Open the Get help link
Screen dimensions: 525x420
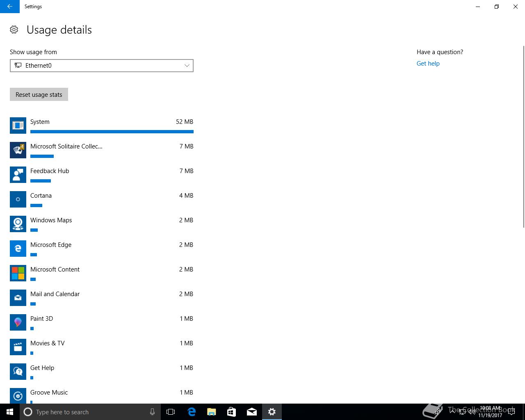(x=428, y=64)
